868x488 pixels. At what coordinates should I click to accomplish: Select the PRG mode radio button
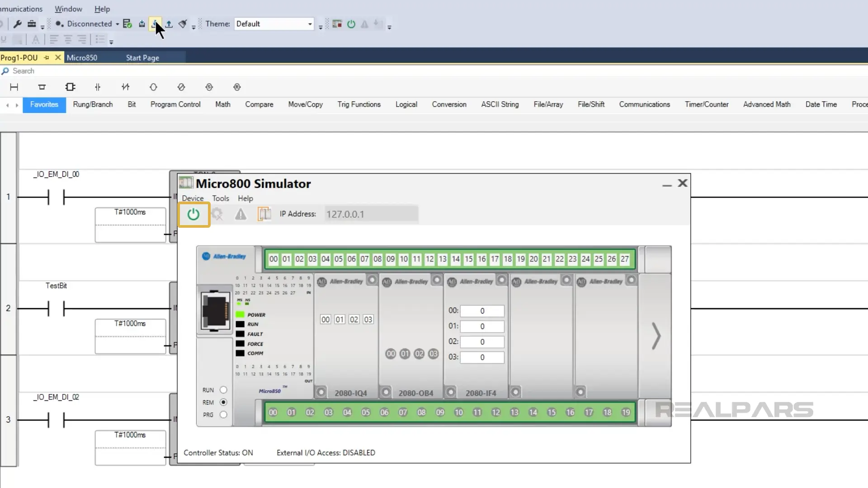click(223, 415)
